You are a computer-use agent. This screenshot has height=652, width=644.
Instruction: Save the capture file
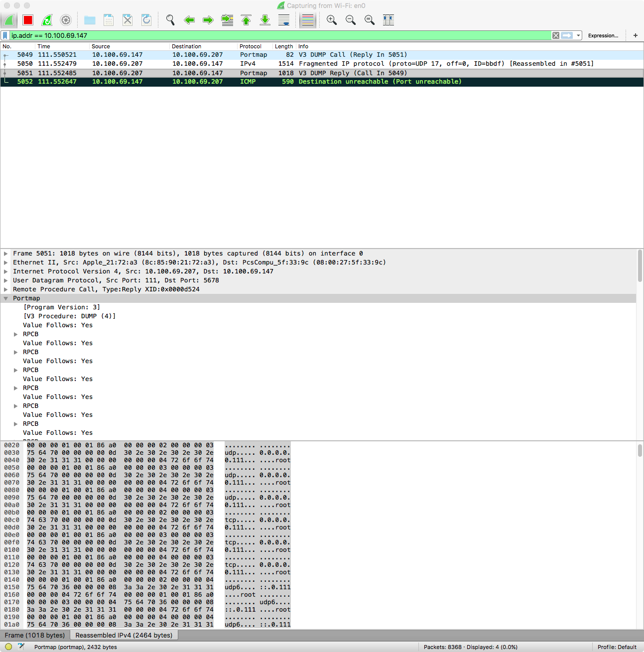pos(109,20)
